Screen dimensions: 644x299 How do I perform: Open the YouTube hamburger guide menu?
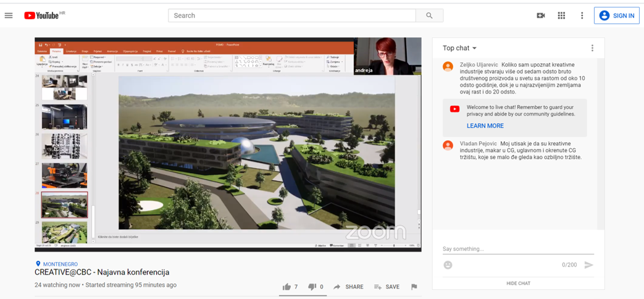9,15
